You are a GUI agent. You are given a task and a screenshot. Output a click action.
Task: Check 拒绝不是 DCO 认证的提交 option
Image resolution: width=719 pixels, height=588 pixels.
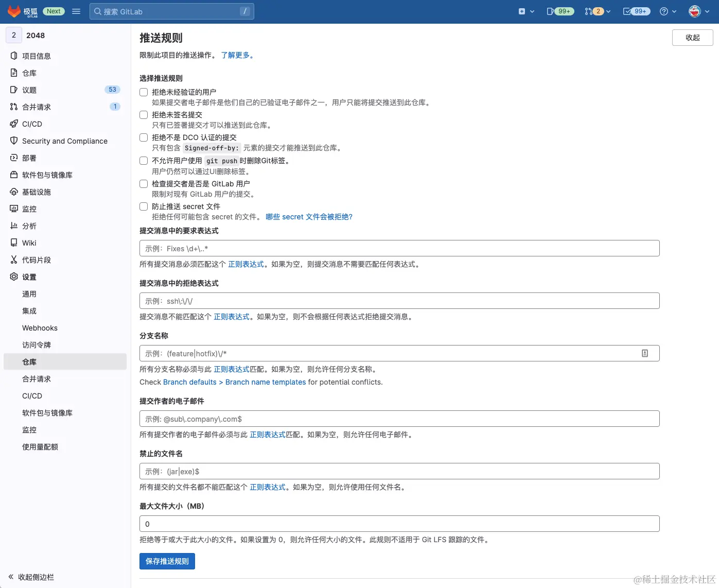pos(144,137)
